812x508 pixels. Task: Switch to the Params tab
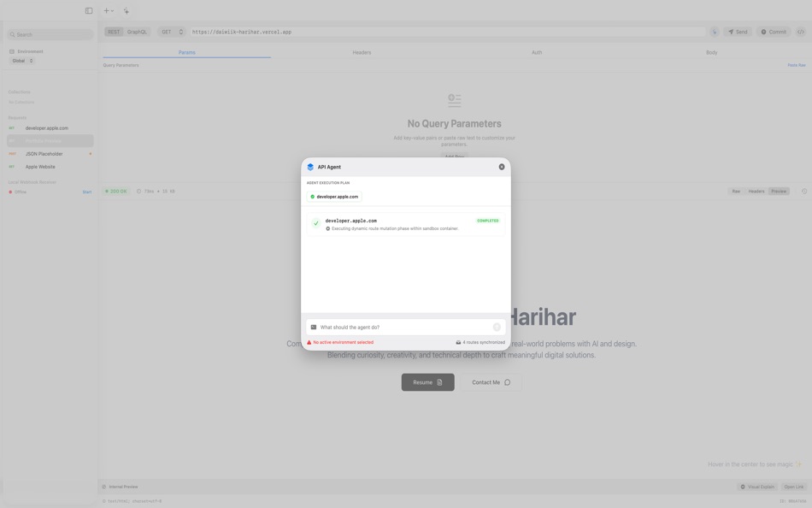click(x=187, y=52)
